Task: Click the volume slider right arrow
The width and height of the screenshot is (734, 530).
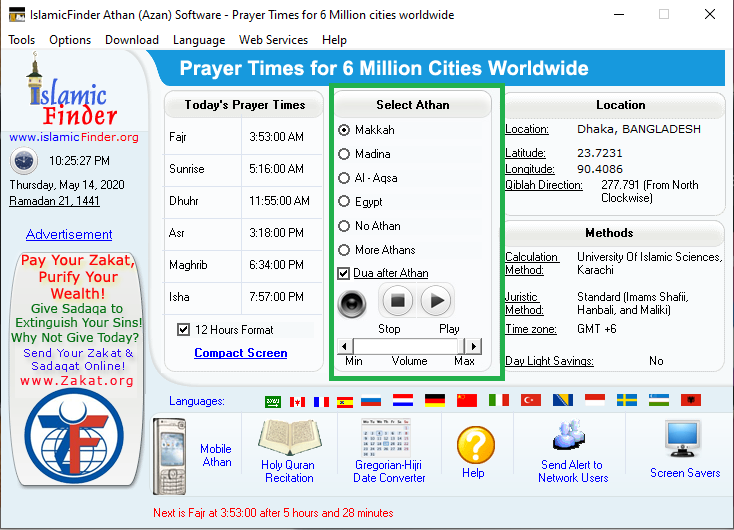Action: click(x=474, y=346)
